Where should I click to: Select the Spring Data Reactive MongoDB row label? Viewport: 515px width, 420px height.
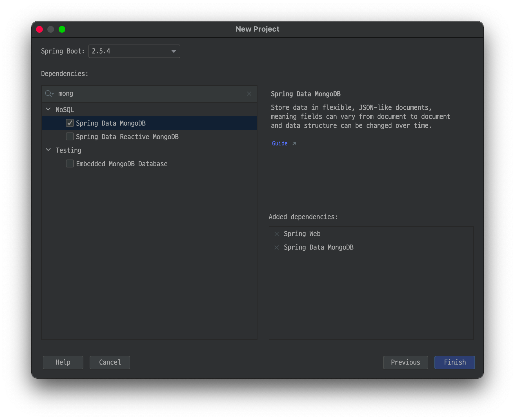pos(127,137)
